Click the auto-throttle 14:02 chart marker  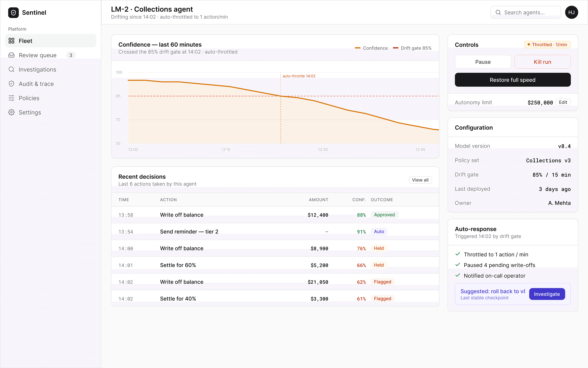coord(299,76)
